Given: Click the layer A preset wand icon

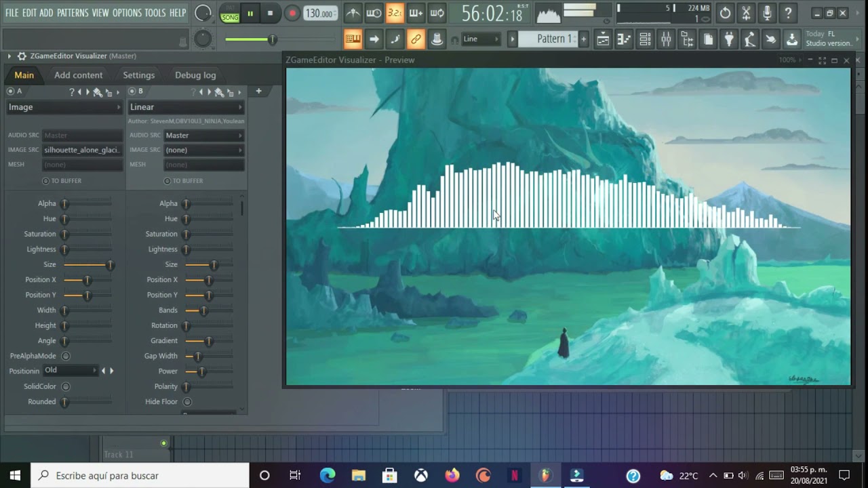Looking at the screenshot, I should [x=97, y=91].
